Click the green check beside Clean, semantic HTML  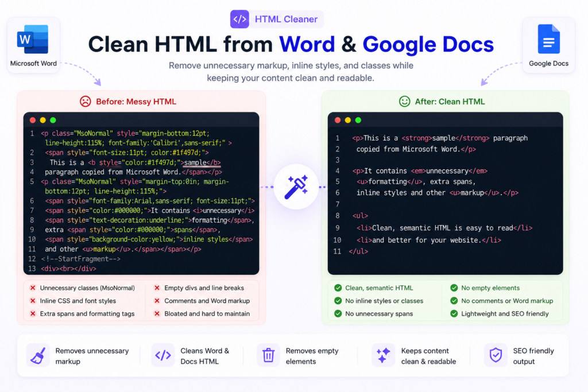[338, 288]
